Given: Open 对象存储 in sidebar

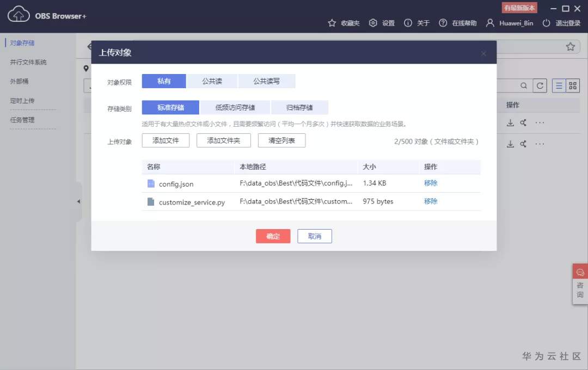Looking at the screenshot, I should pos(22,43).
